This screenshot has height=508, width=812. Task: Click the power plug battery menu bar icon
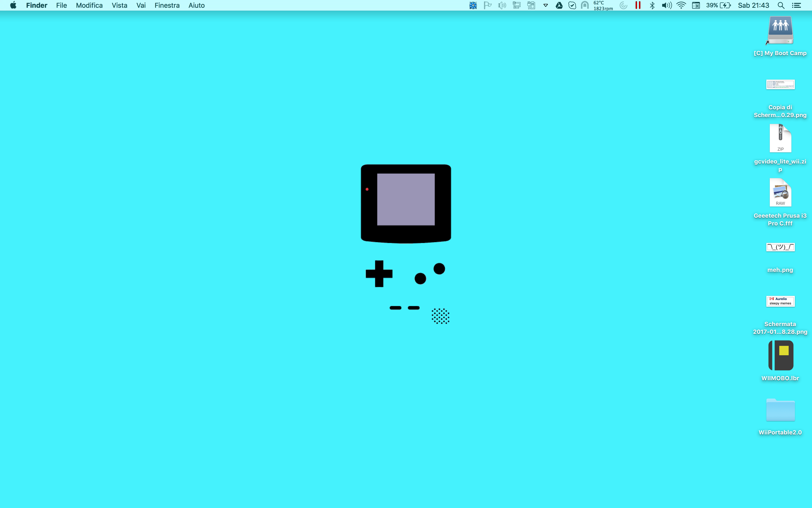click(531, 5)
